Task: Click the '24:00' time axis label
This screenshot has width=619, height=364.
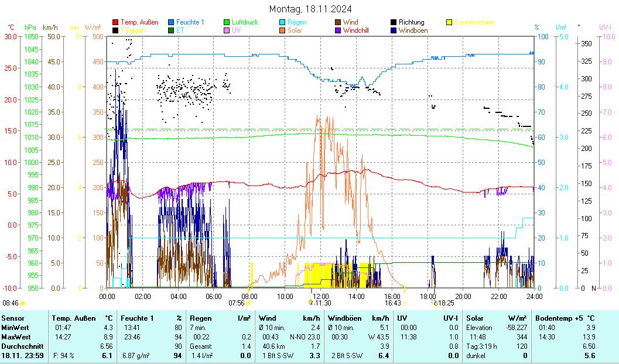Action: click(534, 297)
